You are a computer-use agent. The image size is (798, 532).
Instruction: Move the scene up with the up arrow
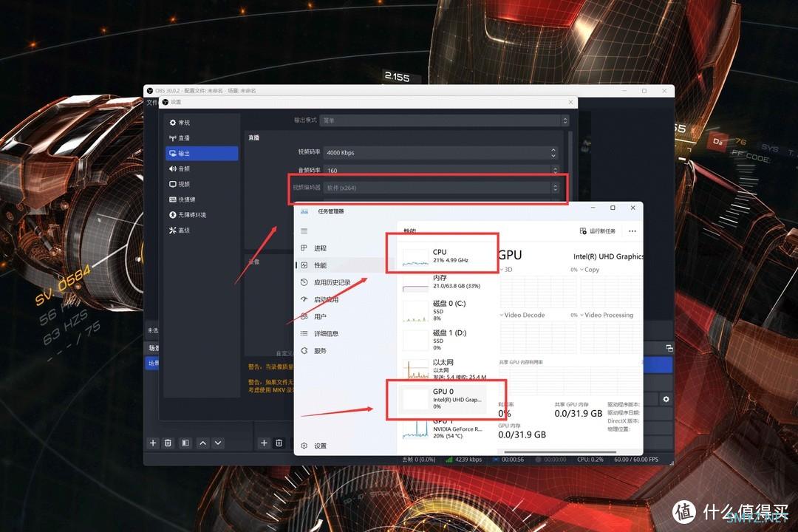(x=202, y=443)
